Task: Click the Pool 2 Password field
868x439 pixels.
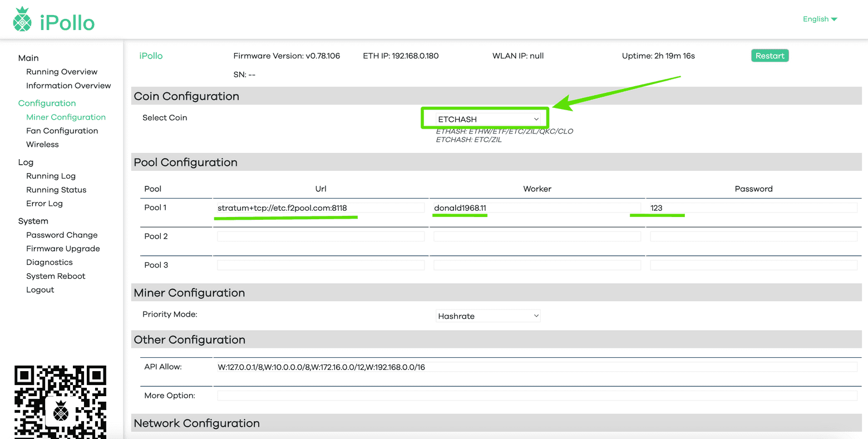Action: (753, 236)
